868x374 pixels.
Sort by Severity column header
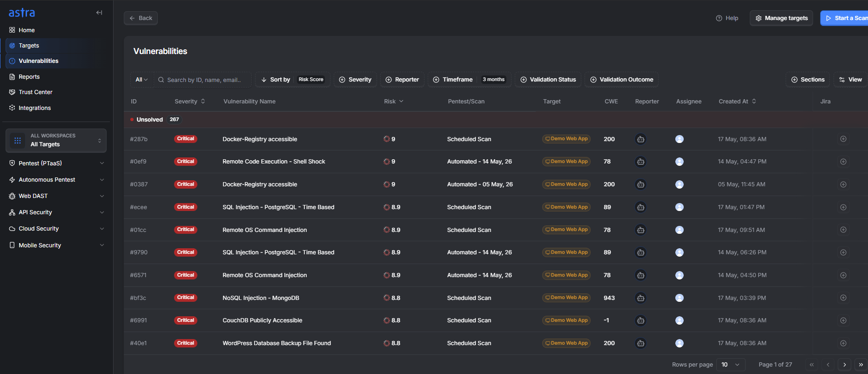[190, 102]
